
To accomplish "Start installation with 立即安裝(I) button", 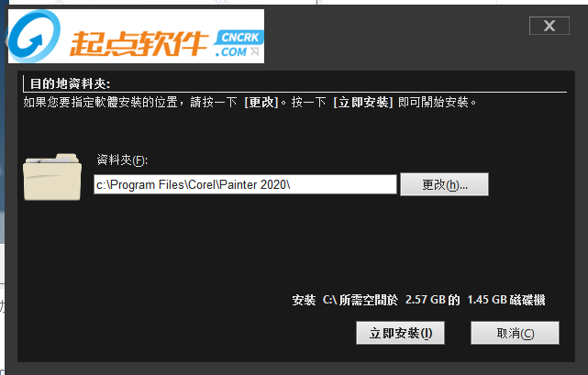I will click(401, 333).
